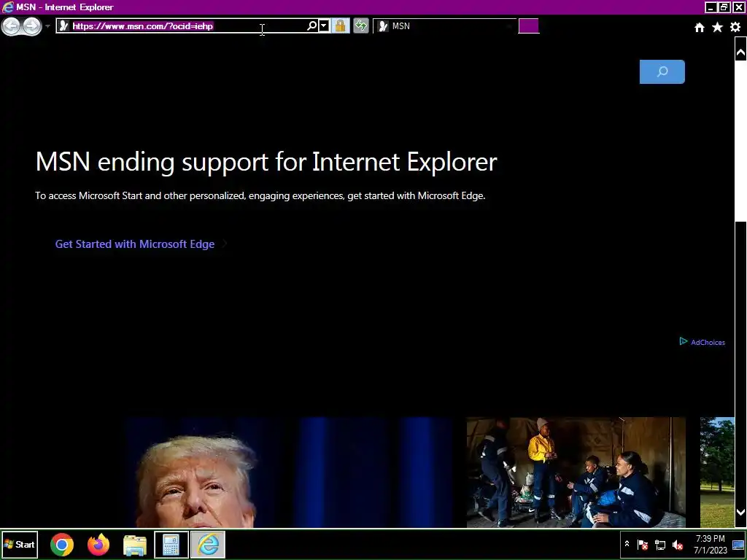This screenshot has height=560, width=747.
Task: Open the recent pages dropdown beside the navigation arrows
Action: pos(47,26)
